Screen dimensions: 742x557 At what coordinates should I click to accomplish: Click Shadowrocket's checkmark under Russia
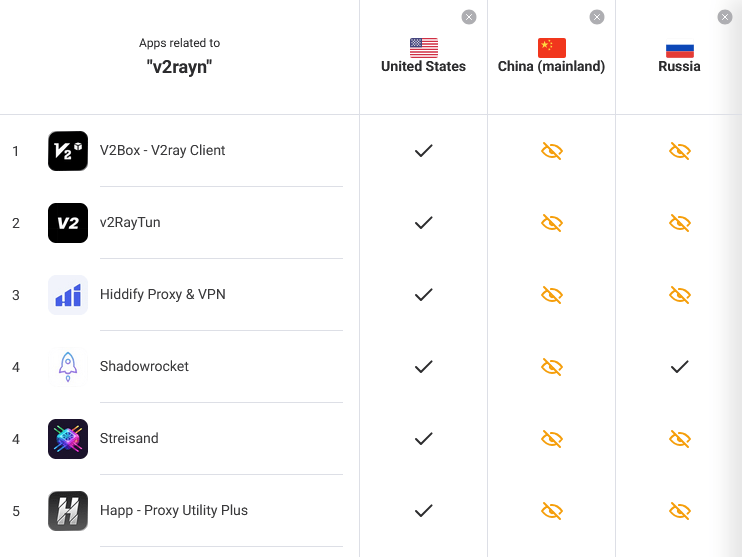tap(679, 367)
